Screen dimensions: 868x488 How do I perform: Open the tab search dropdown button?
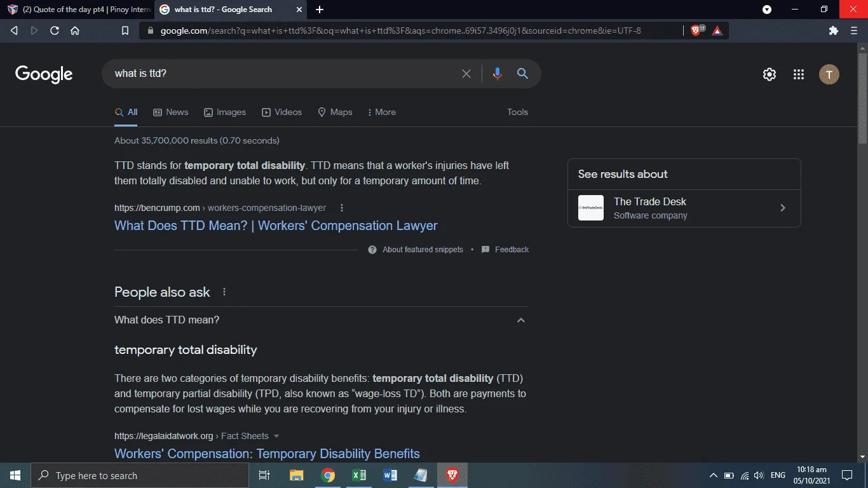[x=767, y=10]
